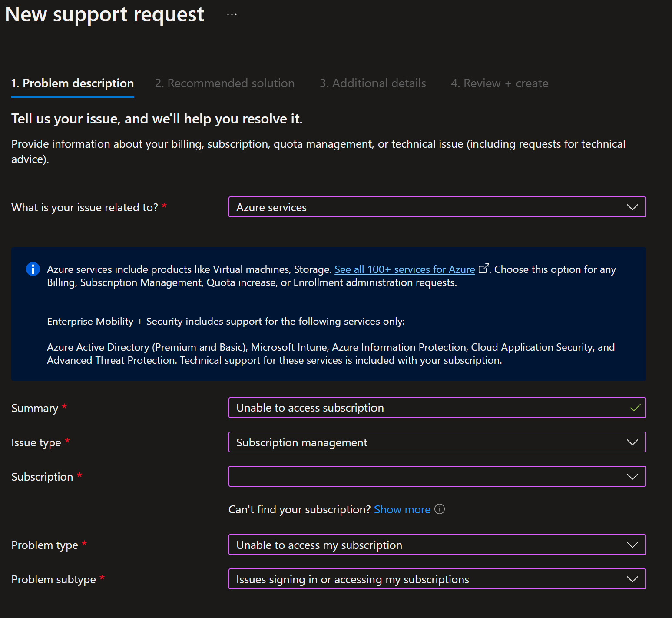
Task: Open the ellipsis menu beside New support request
Action: tap(232, 14)
